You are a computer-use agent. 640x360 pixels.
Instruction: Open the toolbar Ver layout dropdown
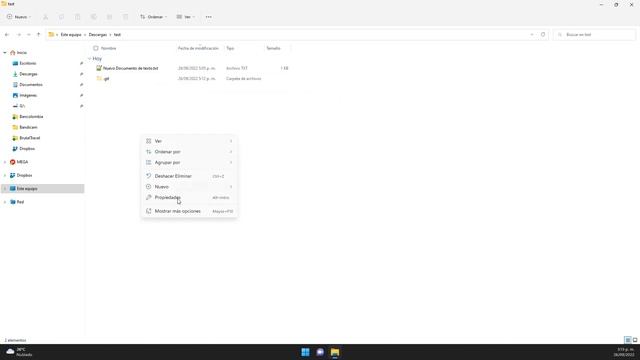pos(186,17)
